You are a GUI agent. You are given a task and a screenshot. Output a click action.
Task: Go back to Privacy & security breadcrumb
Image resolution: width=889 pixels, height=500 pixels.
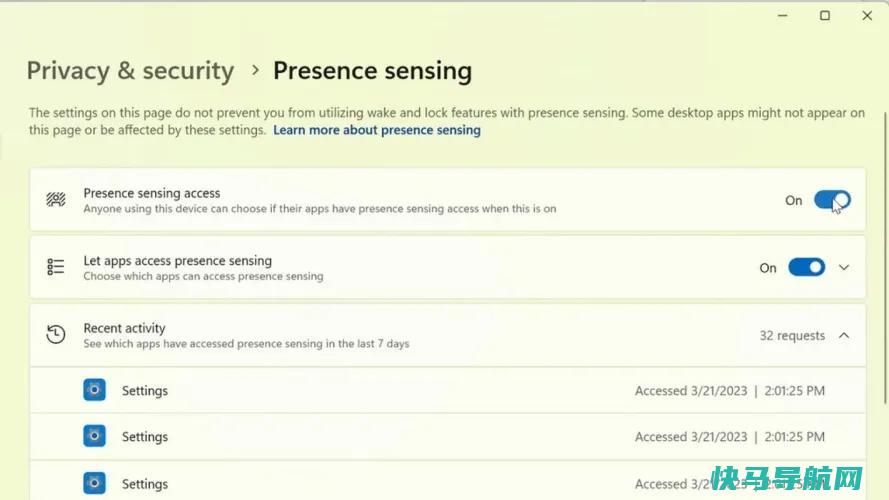pos(130,71)
